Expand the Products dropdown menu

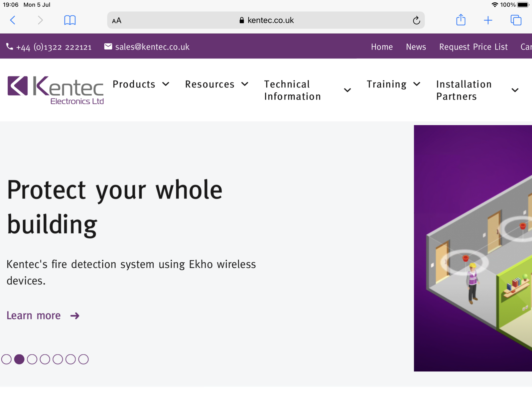tap(141, 84)
